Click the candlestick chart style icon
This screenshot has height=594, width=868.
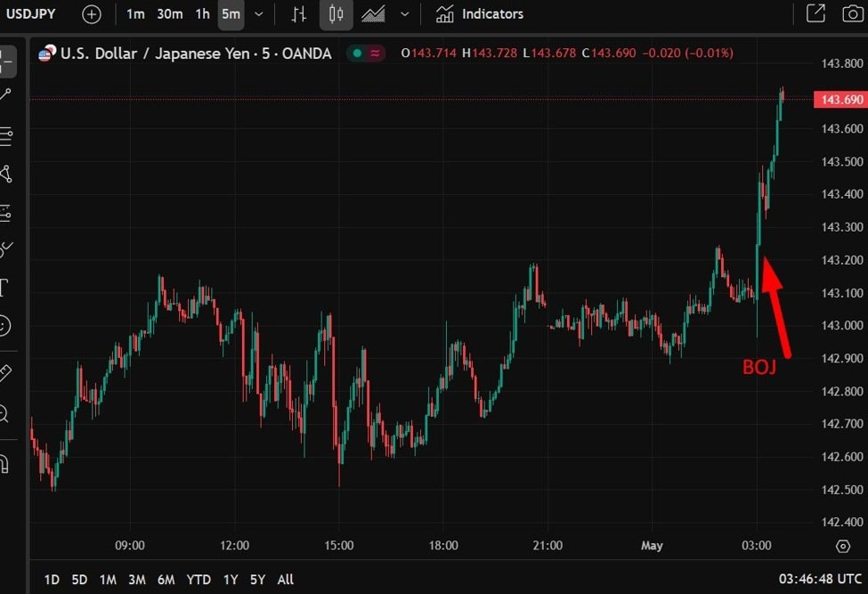click(x=336, y=14)
